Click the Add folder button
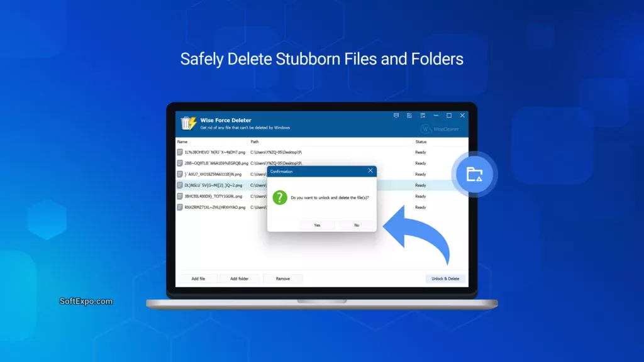 [240, 278]
